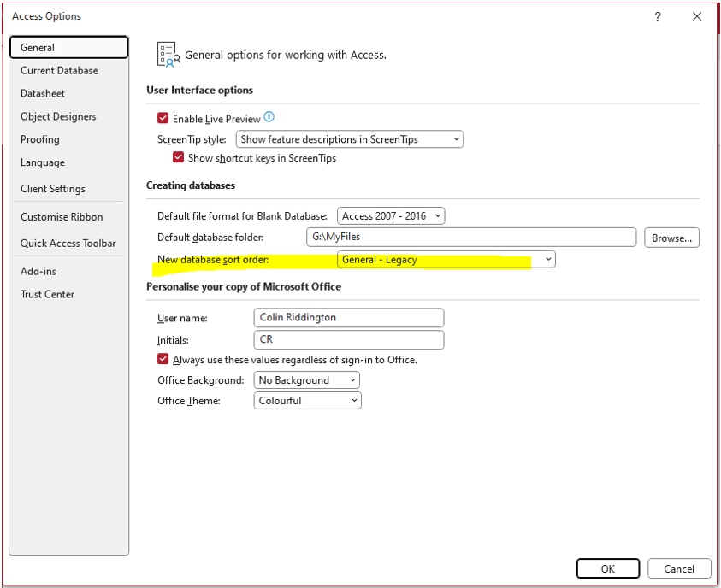Click the Initials text field
This screenshot has width=721, height=588.
pyautogui.click(x=349, y=339)
